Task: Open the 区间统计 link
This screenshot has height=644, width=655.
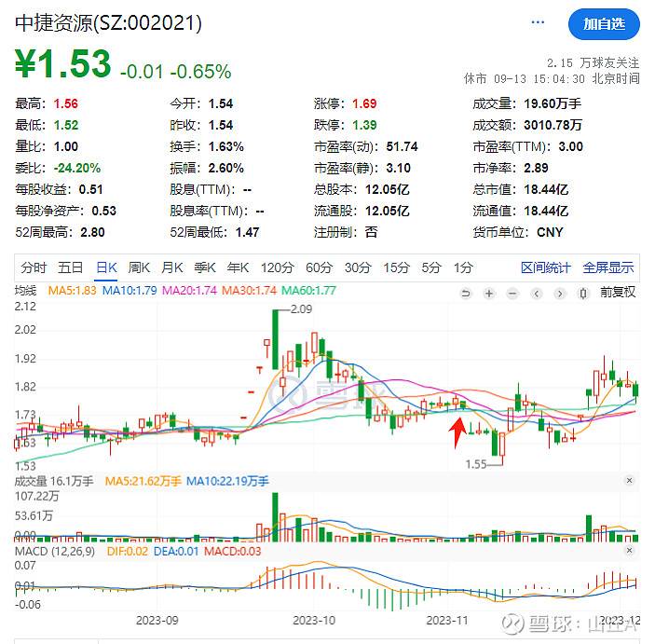Action: tap(546, 267)
